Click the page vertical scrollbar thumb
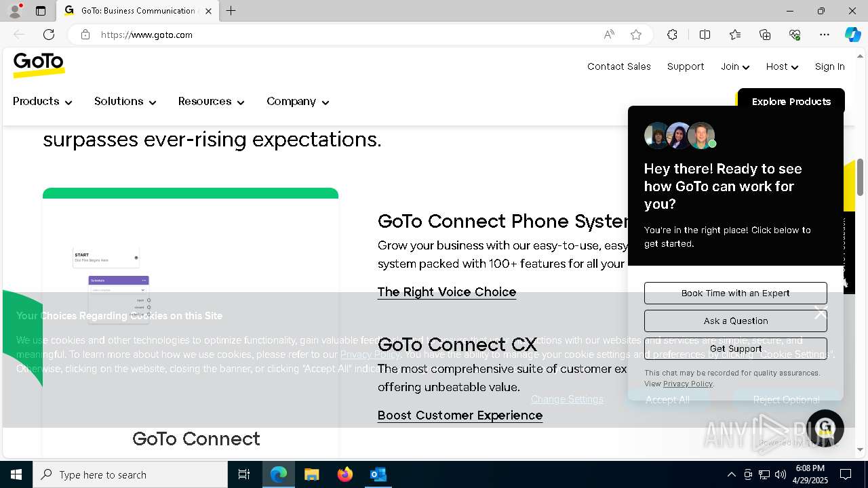Image resolution: width=868 pixels, height=488 pixels. coord(861,176)
